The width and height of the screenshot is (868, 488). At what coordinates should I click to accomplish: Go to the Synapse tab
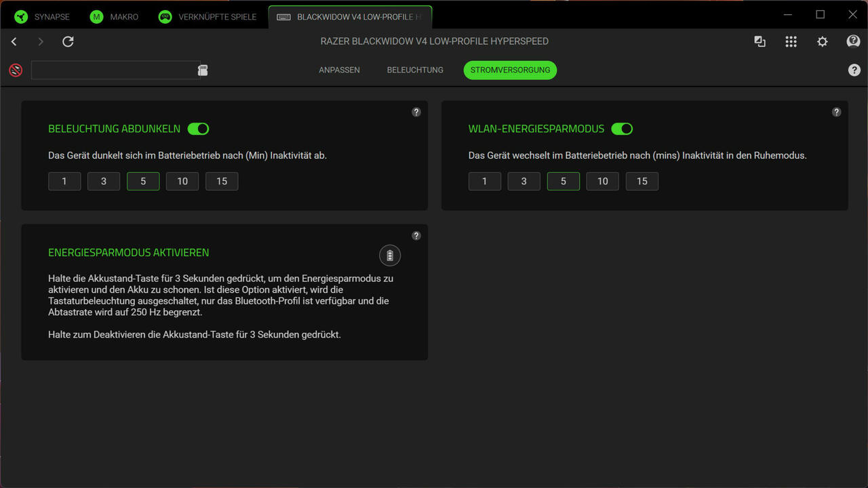[42, 17]
